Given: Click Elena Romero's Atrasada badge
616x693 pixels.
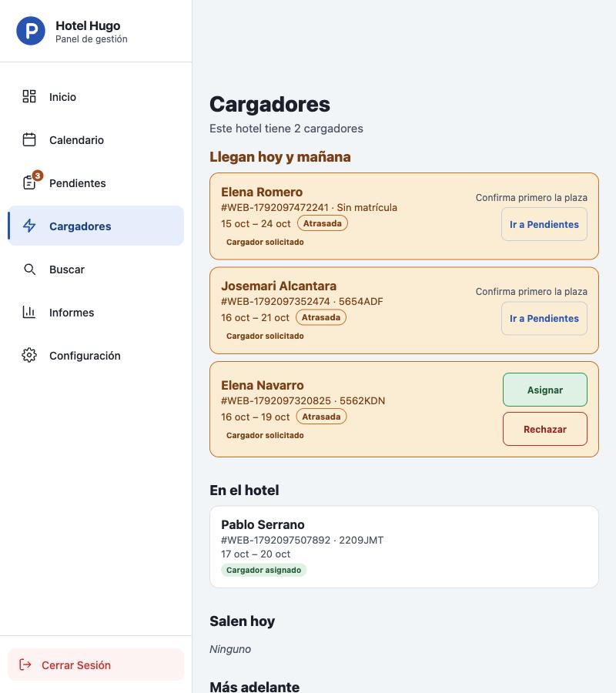Looking at the screenshot, I should click(322, 223).
